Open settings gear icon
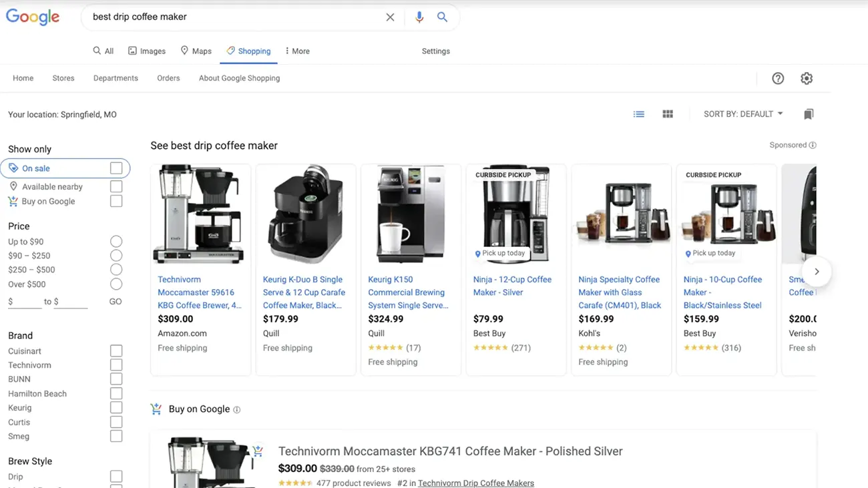Screen dimensions: 868x488 click(807, 78)
